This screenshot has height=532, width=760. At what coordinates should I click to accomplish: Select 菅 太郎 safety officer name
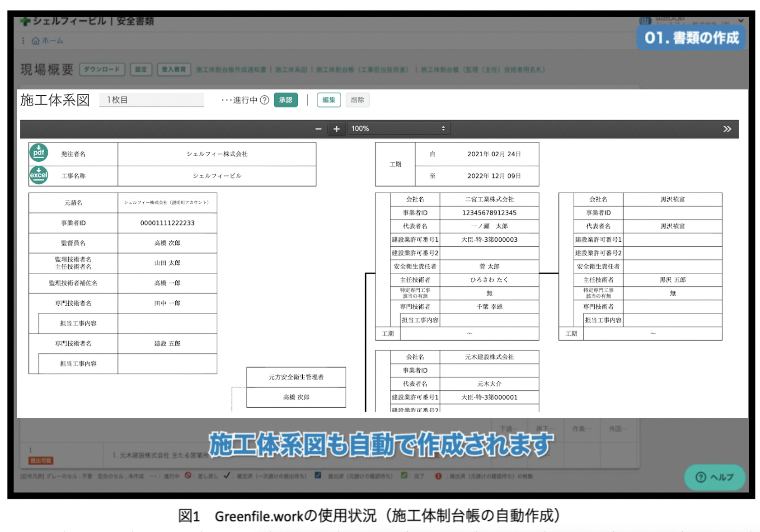click(x=489, y=266)
